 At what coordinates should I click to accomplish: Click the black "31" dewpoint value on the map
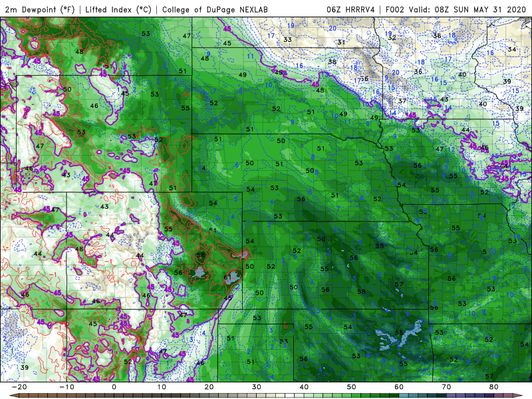tap(341, 43)
